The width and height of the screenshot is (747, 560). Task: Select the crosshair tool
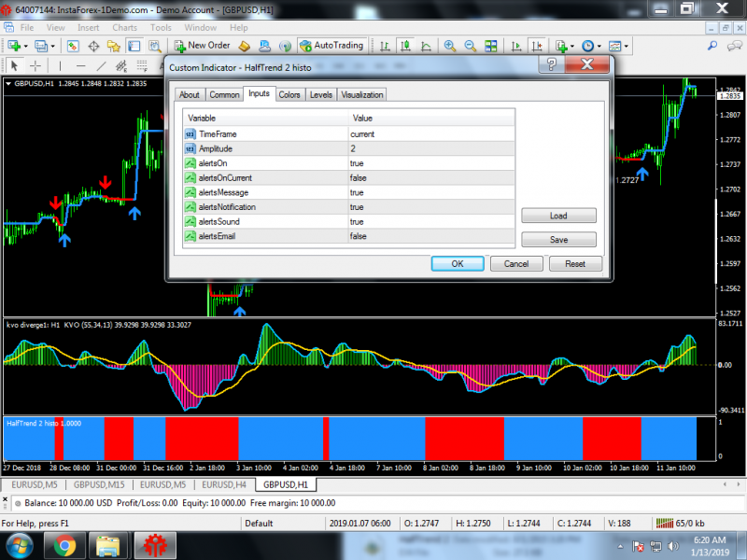tap(35, 65)
